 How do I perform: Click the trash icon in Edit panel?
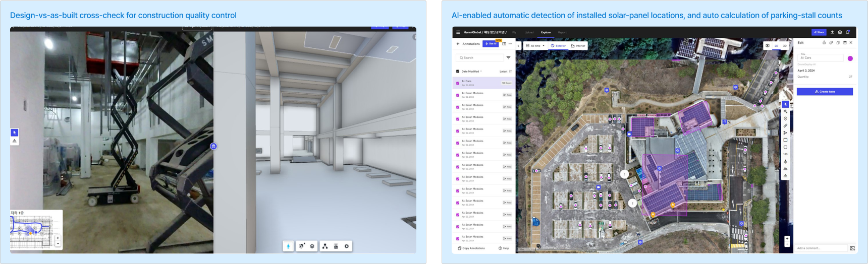845,43
